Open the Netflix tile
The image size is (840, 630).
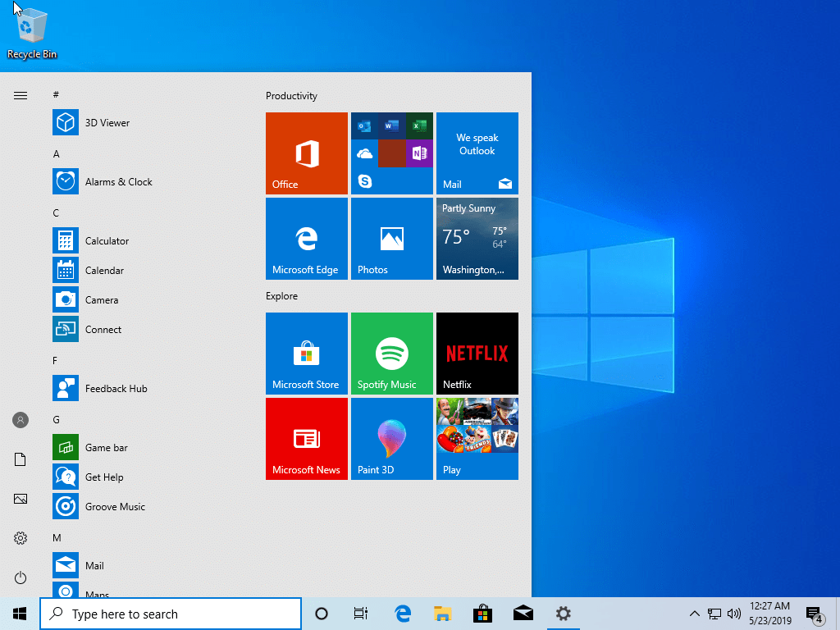477,354
